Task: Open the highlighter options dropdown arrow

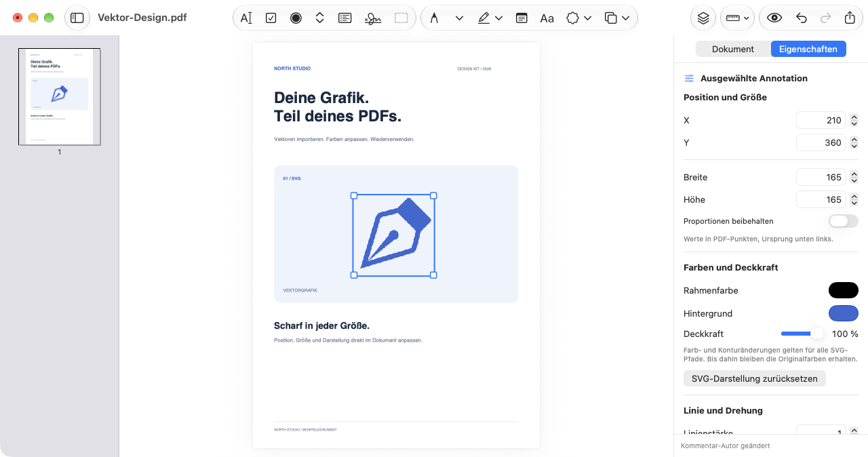Action: (499, 18)
